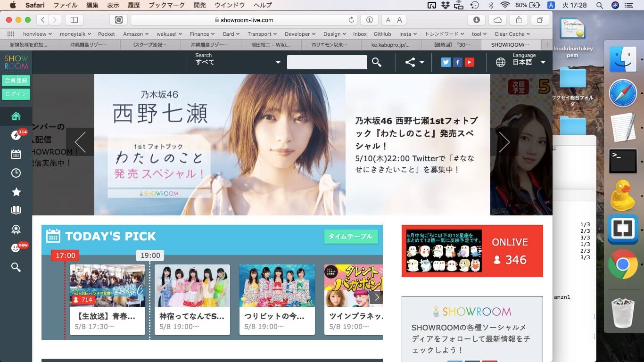Viewport: 644px width, 362px height.
Task: Open Terminal from the Dock
Action: (623, 161)
